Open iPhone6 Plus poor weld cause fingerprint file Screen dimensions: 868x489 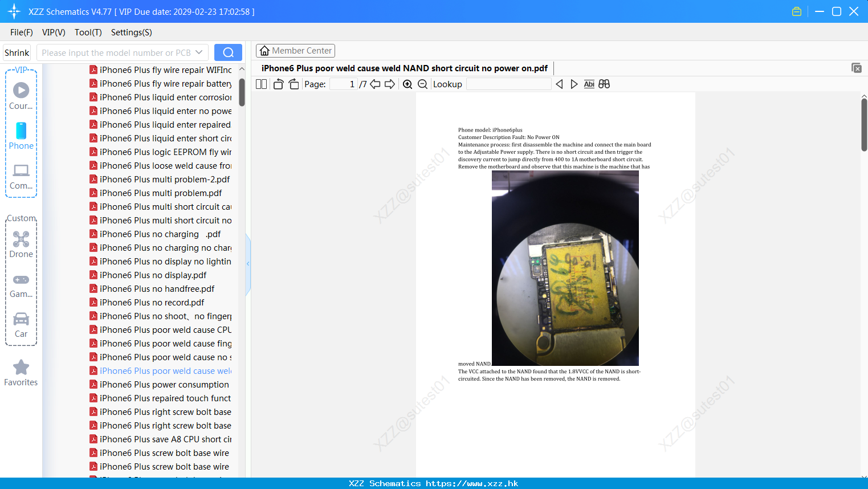tap(161, 344)
